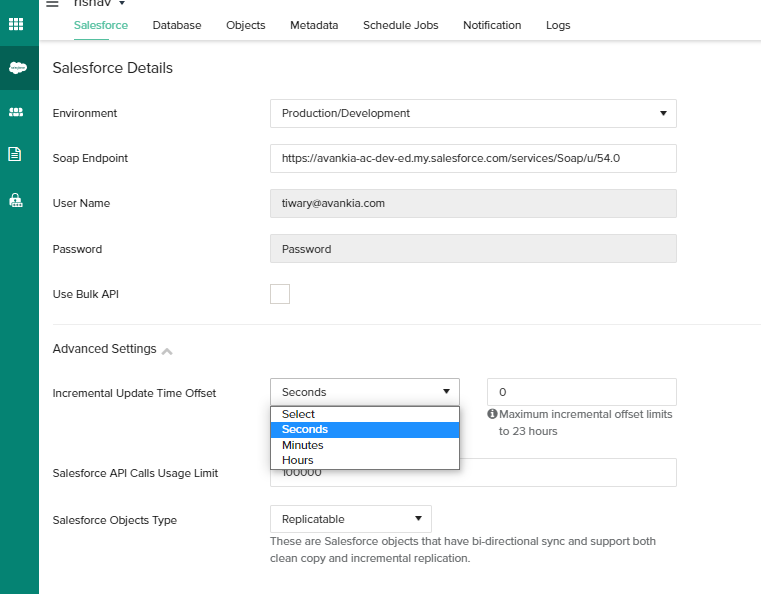Focus the incremental offset value field
This screenshot has height=594, width=761.
(x=581, y=392)
